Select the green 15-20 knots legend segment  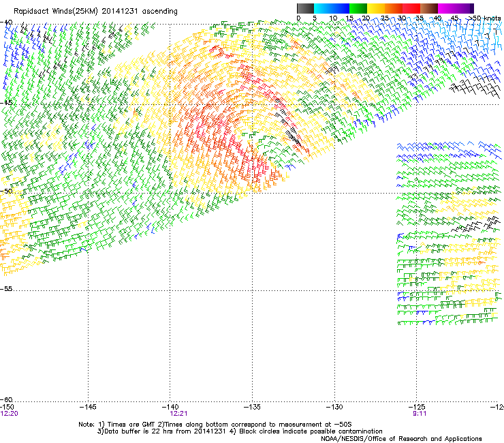(358, 8)
